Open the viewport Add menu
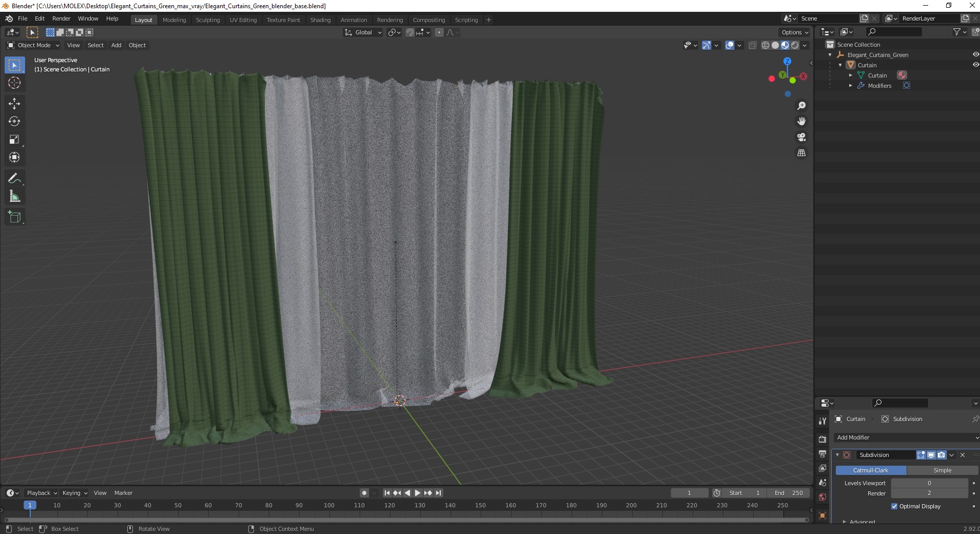The image size is (980, 534). (x=116, y=45)
